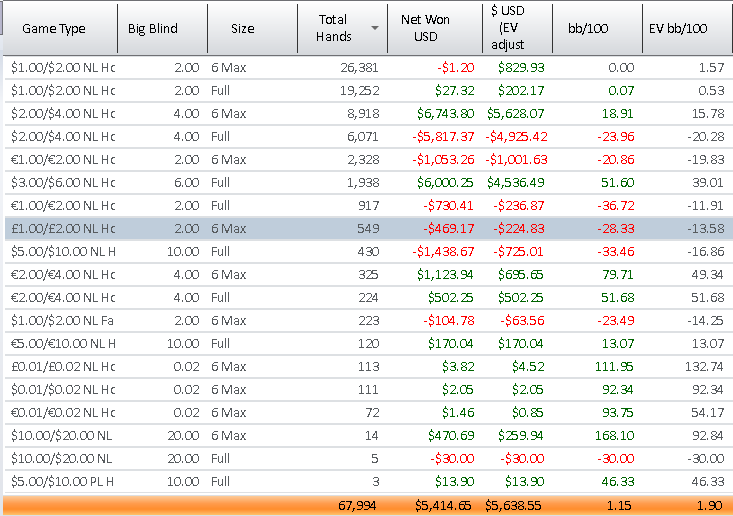Image resolution: width=733 pixels, height=516 pixels.
Task: Click the 1.15 total bb/100 cell
Action: coord(618,506)
